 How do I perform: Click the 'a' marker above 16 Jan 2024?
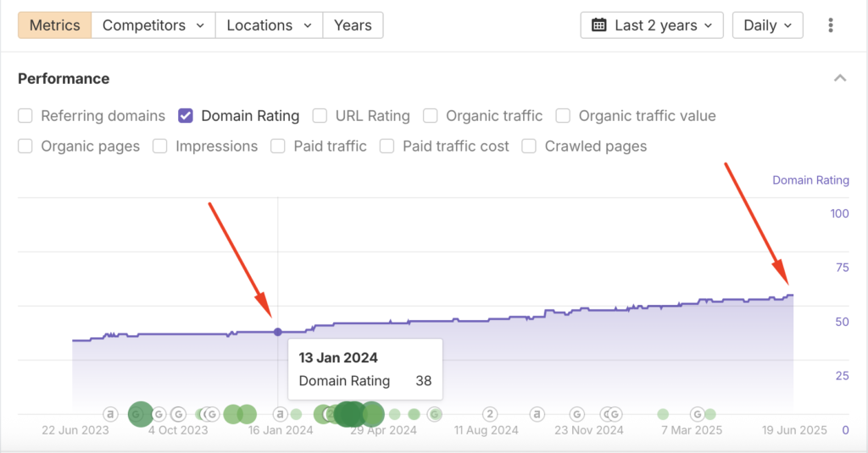pos(281,414)
